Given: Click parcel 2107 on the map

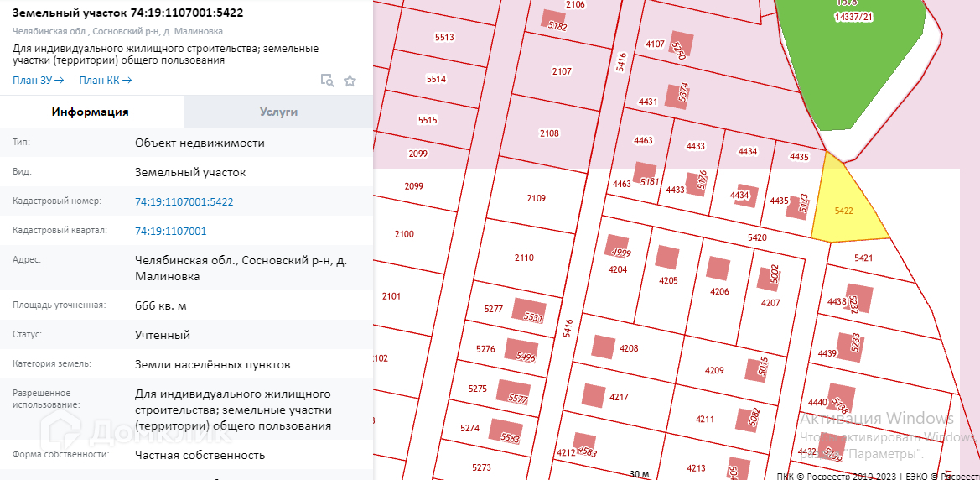Looking at the screenshot, I should pyautogui.click(x=562, y=71).
